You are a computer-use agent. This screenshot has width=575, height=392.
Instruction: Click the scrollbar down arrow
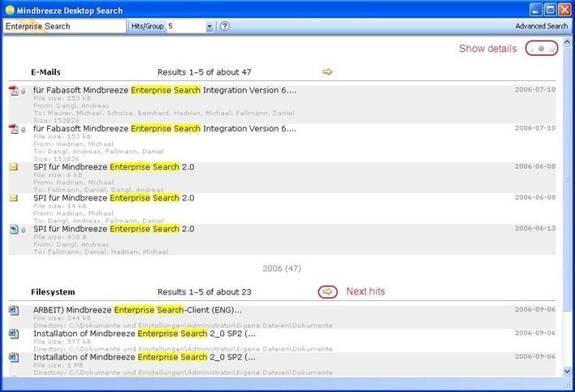click(567, 372)
